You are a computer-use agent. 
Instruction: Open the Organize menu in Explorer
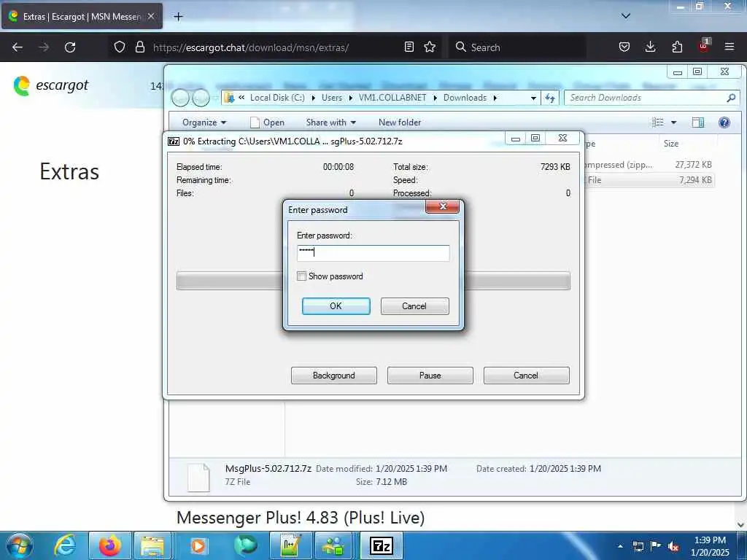pos(204,122)
